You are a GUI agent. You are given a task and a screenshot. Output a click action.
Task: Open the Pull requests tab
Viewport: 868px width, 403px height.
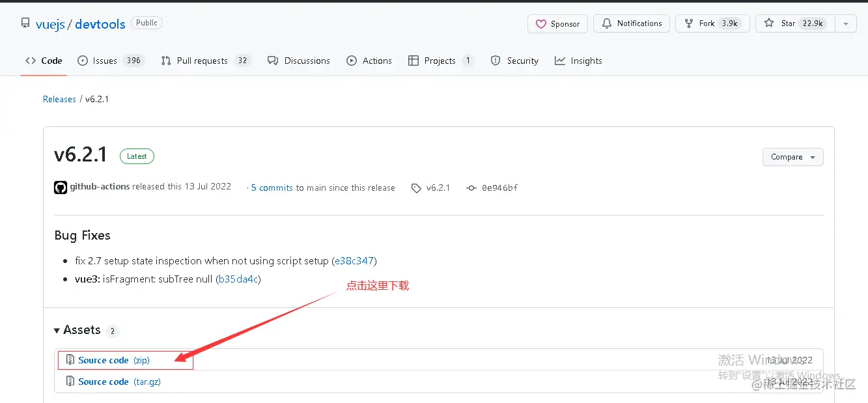point(206,61)
